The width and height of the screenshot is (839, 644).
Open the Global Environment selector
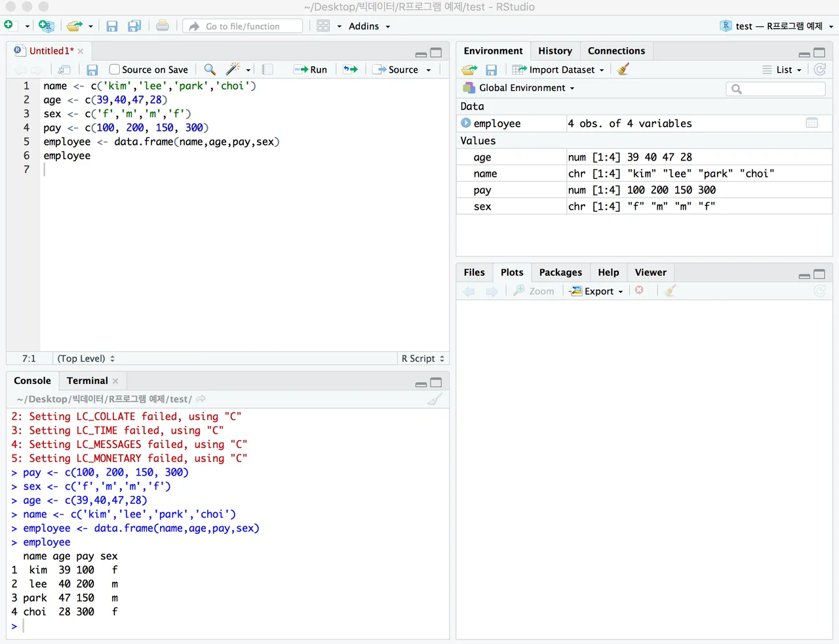pos(518,88)
